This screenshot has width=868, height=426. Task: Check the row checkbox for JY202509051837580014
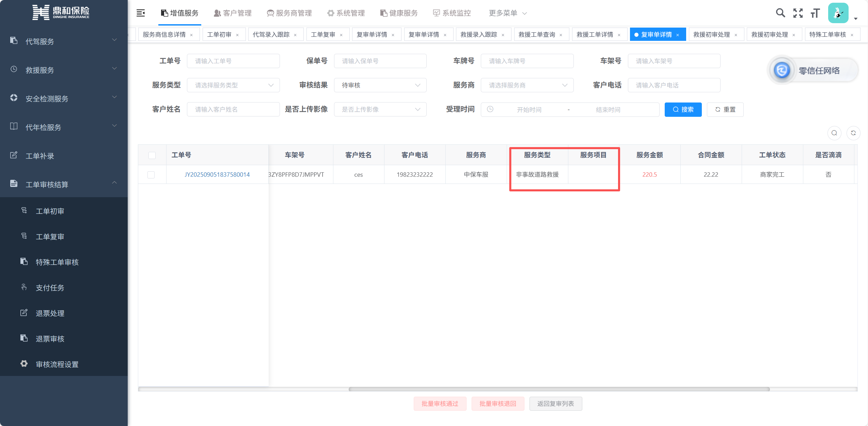151,175
